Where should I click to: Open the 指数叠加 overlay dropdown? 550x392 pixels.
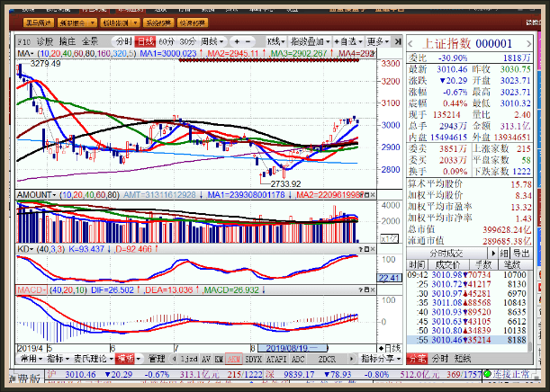(311, 41)
